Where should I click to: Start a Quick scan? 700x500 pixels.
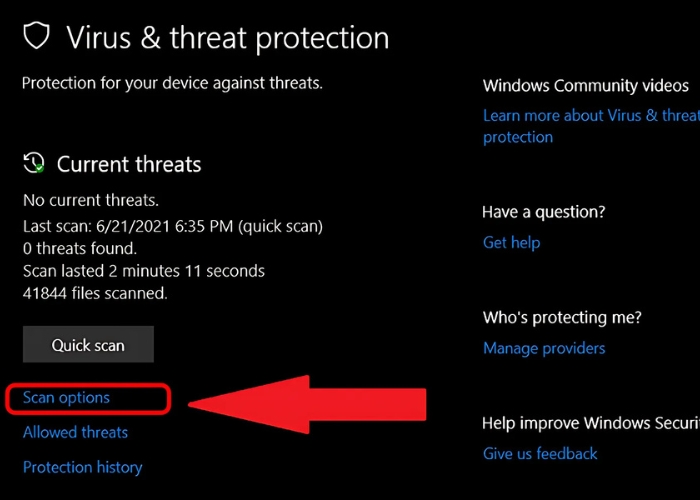click(x=88, y=345)
